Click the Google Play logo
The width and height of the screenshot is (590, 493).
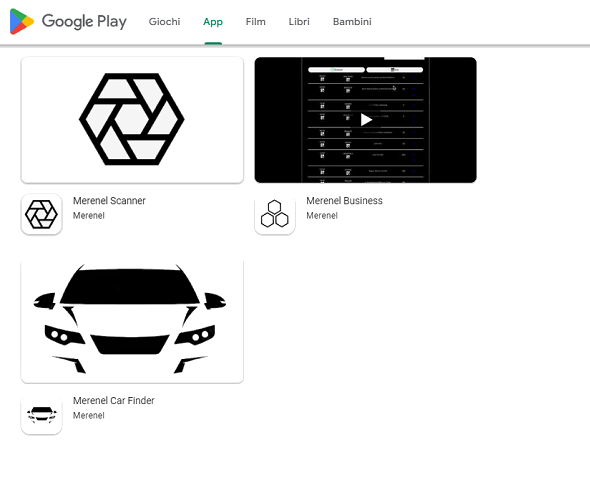pyautogui.click(x=68, y=21)
